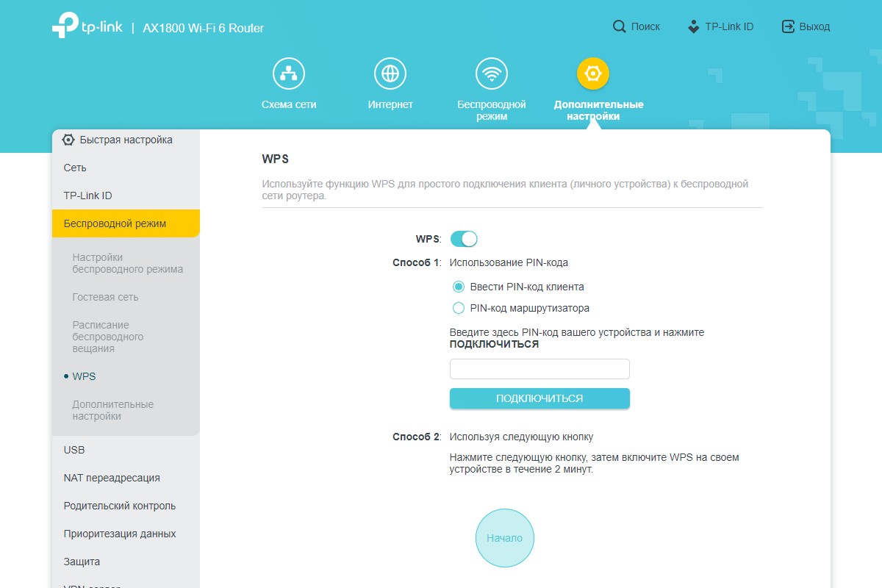This screenshot has width=882, height=588.
Task: Click the Выход logout icon
Action: (788, 26)
